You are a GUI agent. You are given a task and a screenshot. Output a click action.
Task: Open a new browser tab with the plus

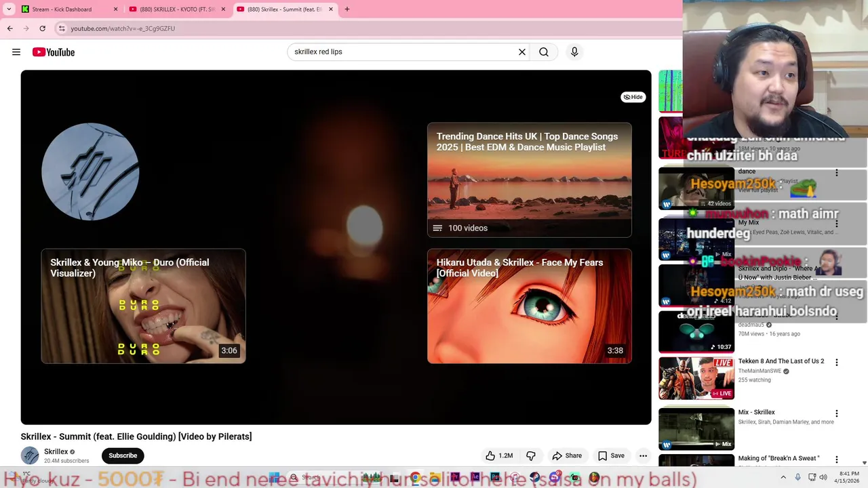point(347,9)
